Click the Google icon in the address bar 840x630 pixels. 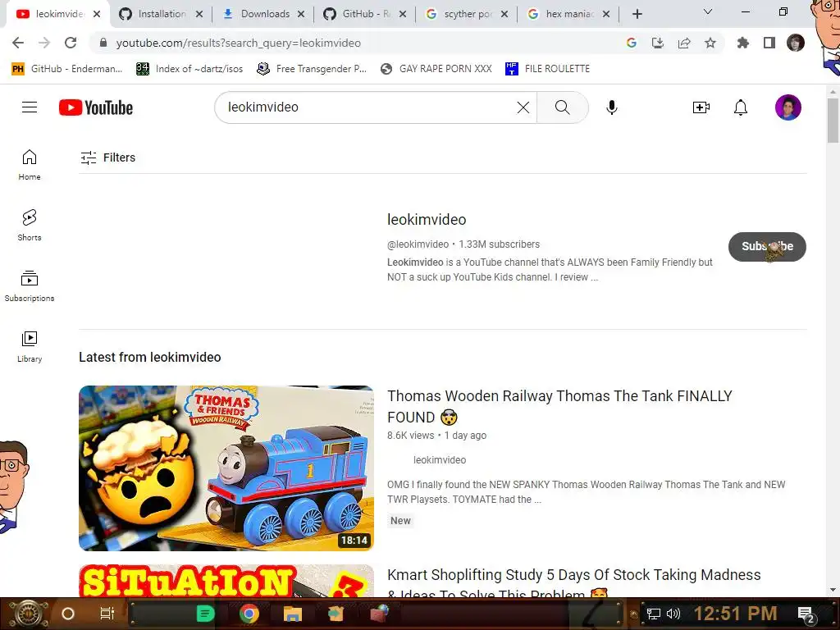click(x=632, y=43)
